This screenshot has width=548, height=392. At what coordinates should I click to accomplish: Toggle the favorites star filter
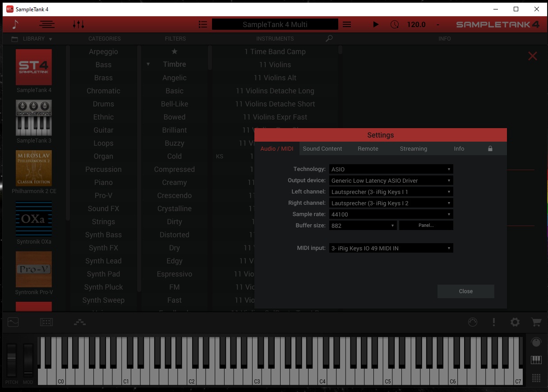[175, 51]
